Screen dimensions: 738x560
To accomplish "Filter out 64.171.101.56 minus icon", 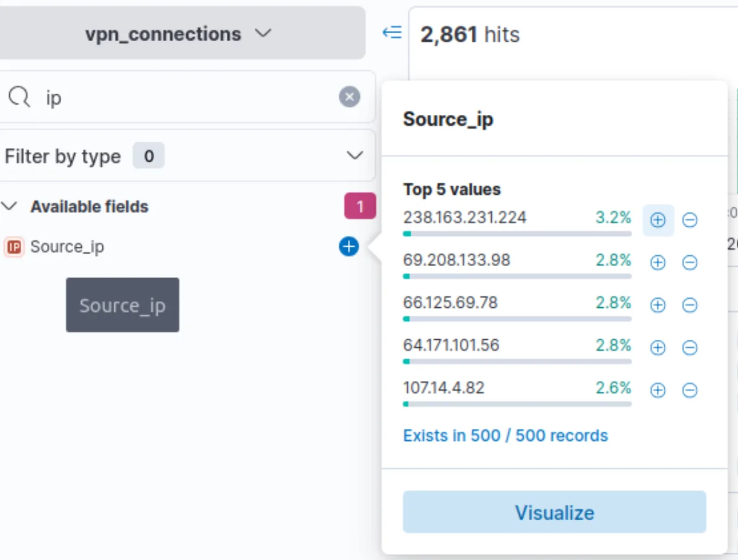I will [x=690, y=348].
